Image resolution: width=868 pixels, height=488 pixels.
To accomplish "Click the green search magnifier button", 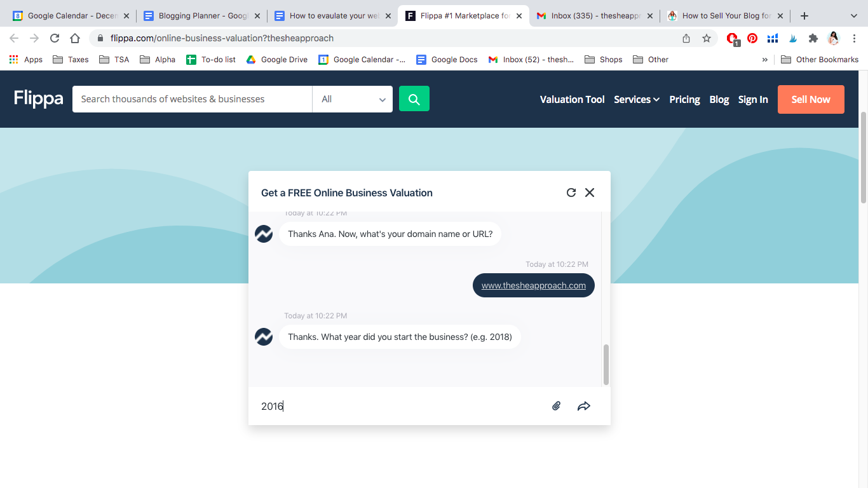I will tap(414, 99).
